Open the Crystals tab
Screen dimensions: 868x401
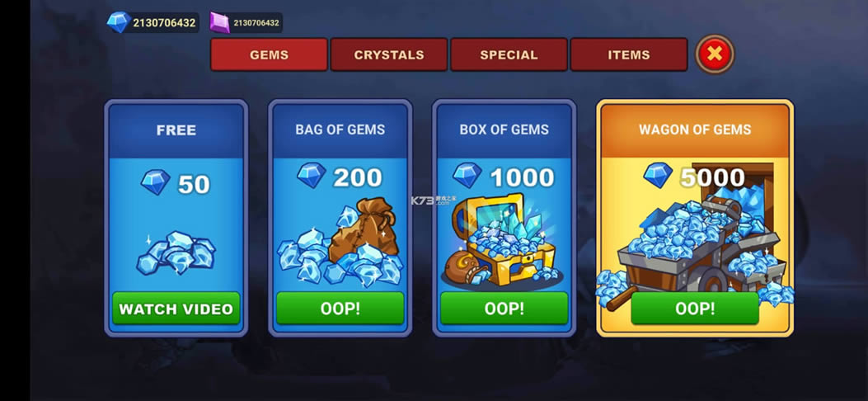pyautogui.click(x=388, y=54)
